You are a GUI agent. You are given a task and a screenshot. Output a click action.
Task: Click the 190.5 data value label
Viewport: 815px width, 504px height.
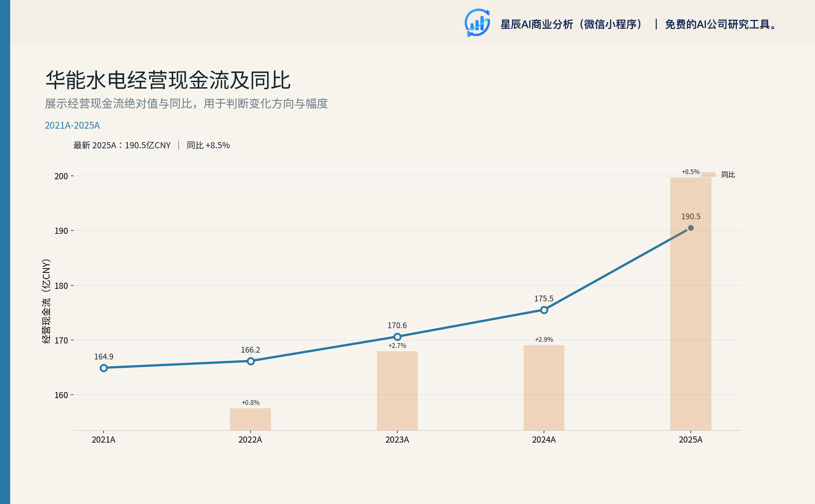tap(691, 217)
